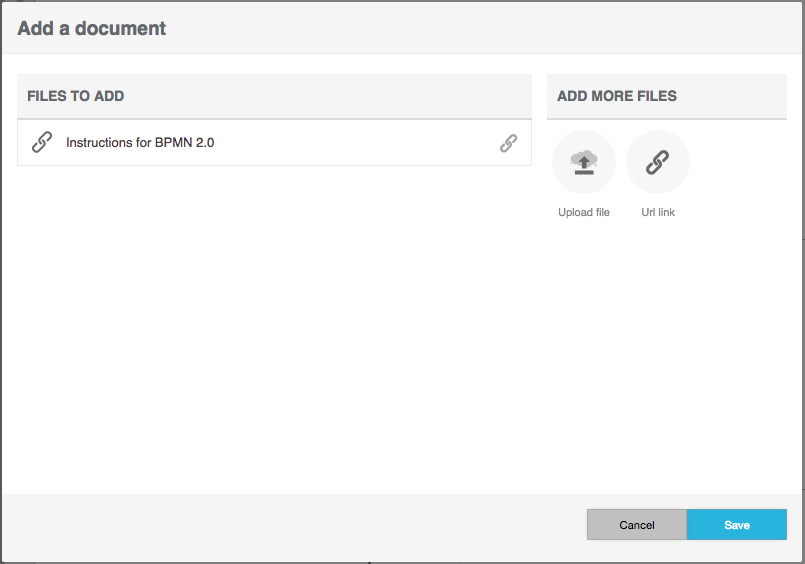Save the added document
This screenshot has height=564, width=805.
click(736, 525)
